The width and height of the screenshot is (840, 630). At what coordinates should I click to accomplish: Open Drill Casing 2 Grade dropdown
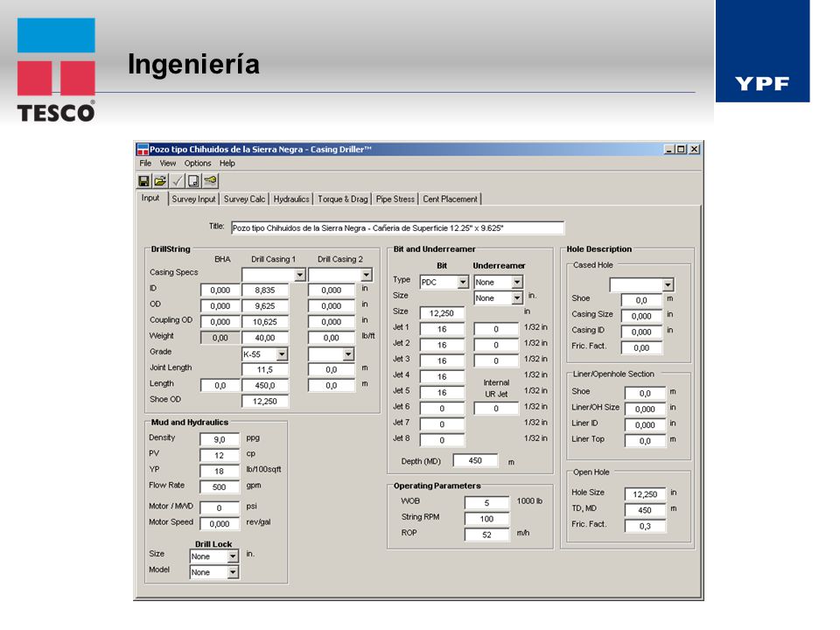pyautogui.click(x=348, y=354)
